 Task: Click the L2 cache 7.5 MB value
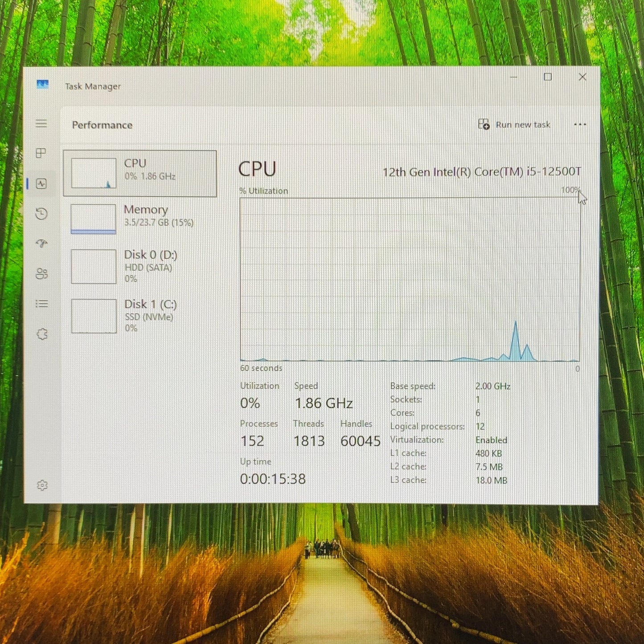pyautogui.click(x=489, y=467)
